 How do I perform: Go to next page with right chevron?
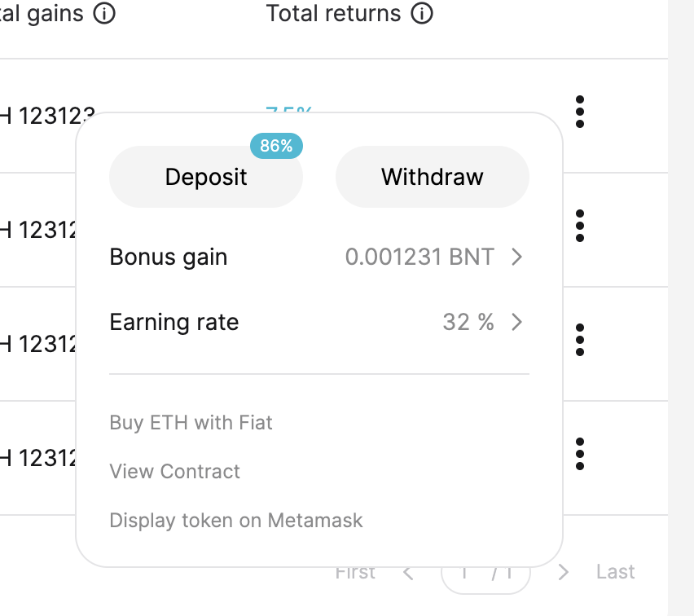[562, 572]
